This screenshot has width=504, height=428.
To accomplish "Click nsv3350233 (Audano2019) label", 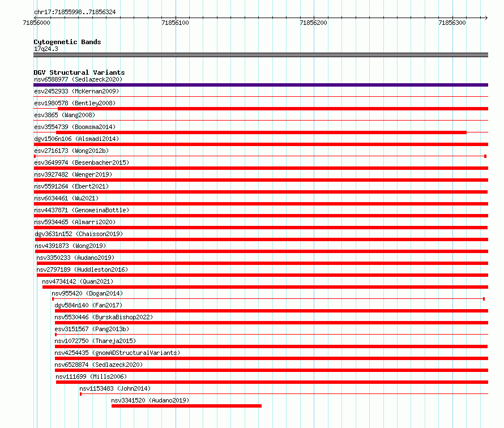I will click(75, 258).
